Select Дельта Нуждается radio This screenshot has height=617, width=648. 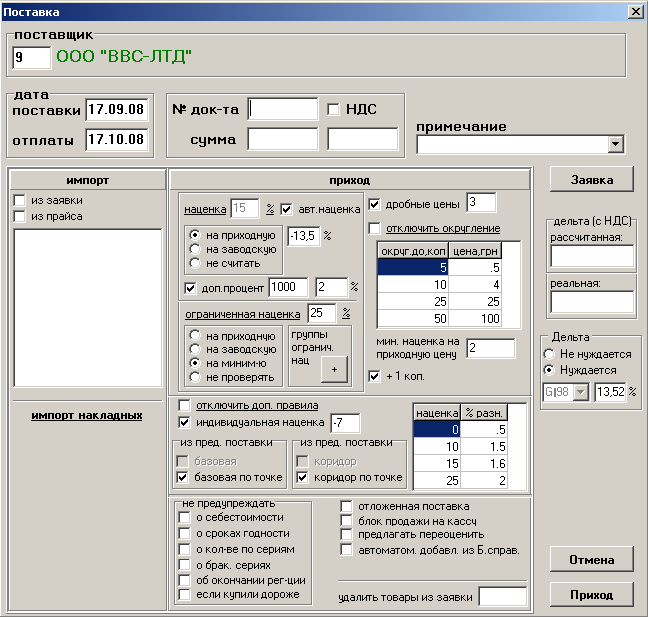coord(549,370)
